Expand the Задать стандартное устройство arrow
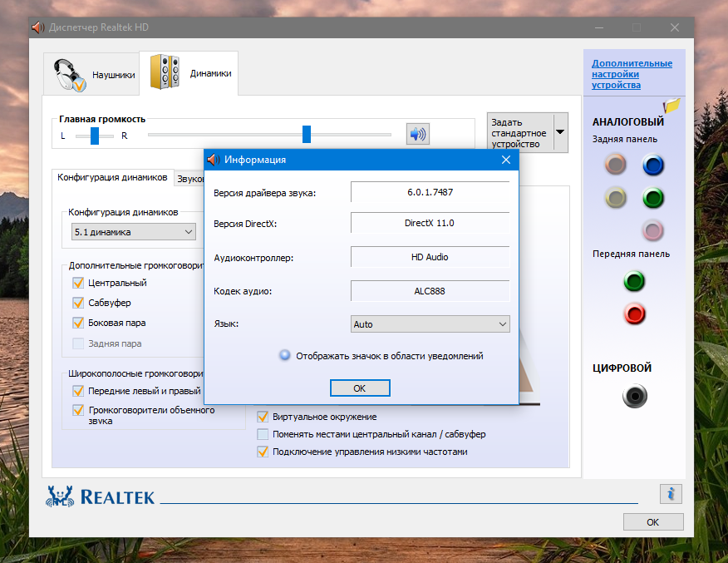The height and width of the screenshot is (563, 728). [560, 132]
